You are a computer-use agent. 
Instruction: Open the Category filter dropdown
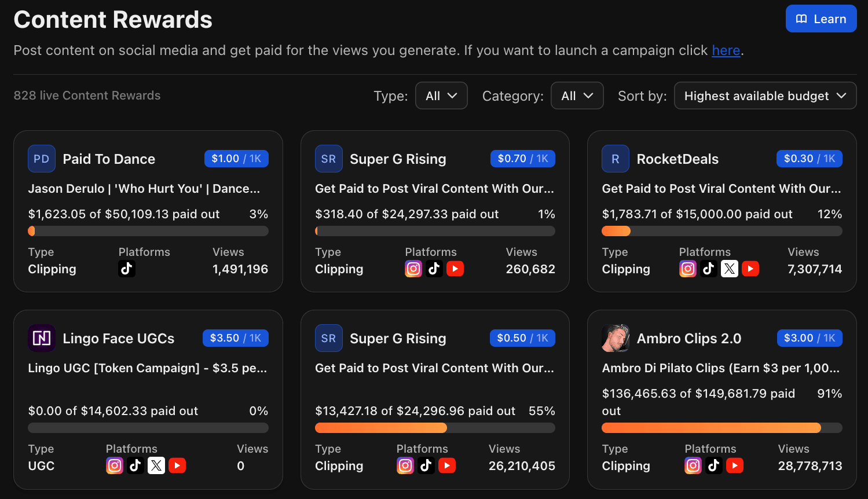click(577, 96)
